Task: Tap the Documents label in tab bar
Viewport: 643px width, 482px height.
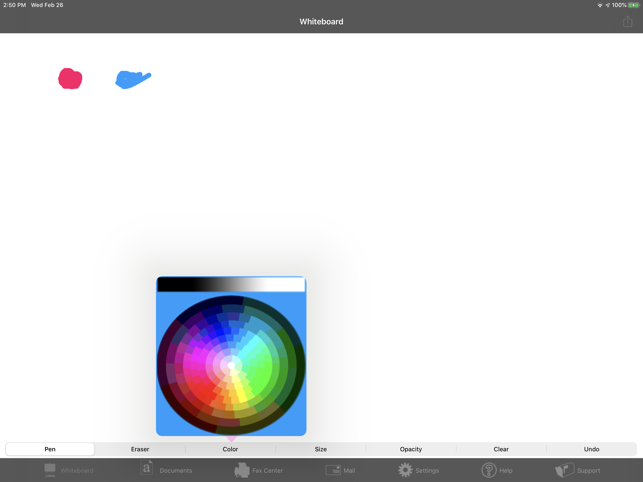Action: pos(176,471)
